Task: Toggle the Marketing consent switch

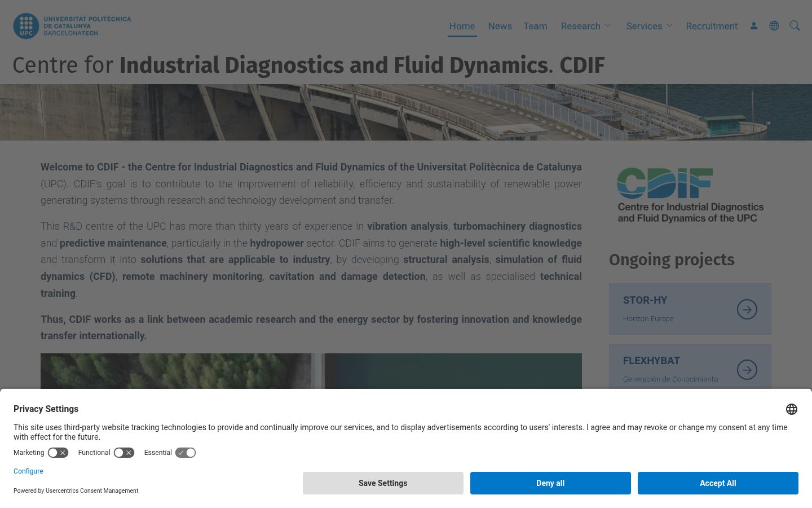Action: 58,453
